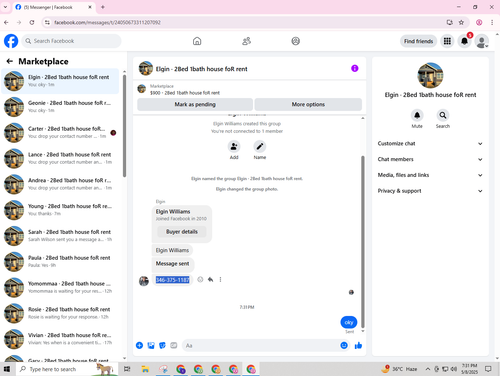Open the Notifications bell

pos(464,41)
